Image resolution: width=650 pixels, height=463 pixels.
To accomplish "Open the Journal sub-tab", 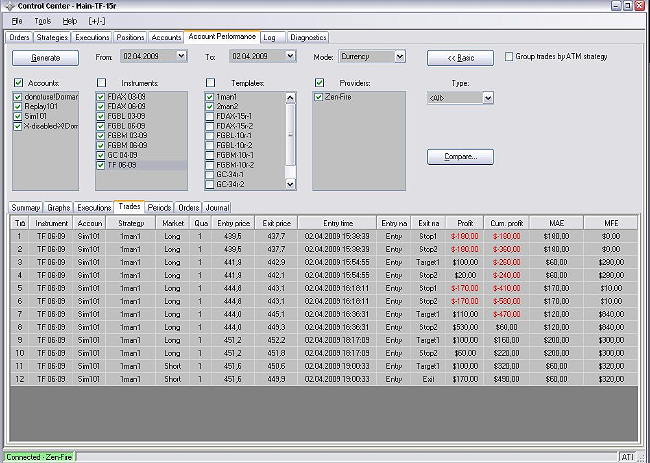I will click(218, 207).
